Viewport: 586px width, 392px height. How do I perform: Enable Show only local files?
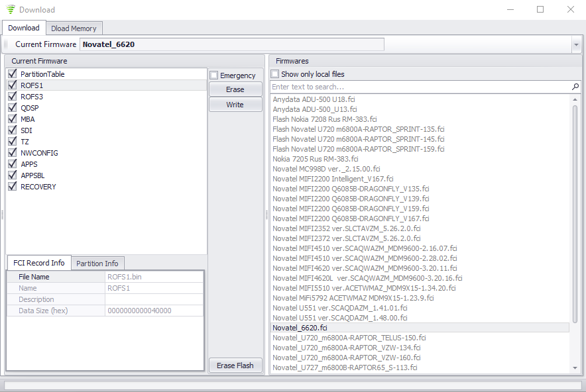274,74
